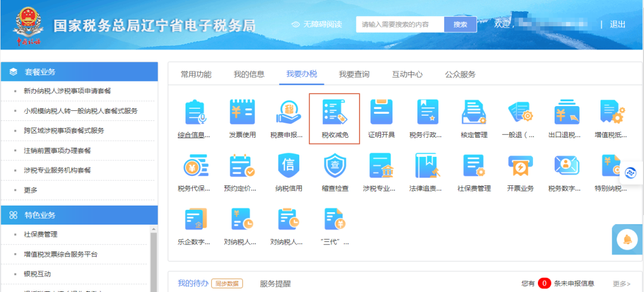Open the 税务行政 icon
Image resolution: width=644 pixels, height=292 pixels.
[428, 111]
